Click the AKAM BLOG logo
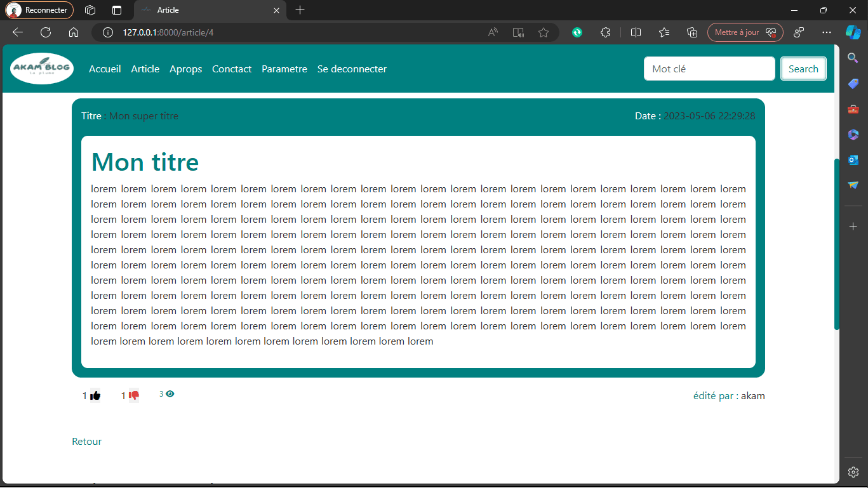The image size is (868, 488). (42, 69)
